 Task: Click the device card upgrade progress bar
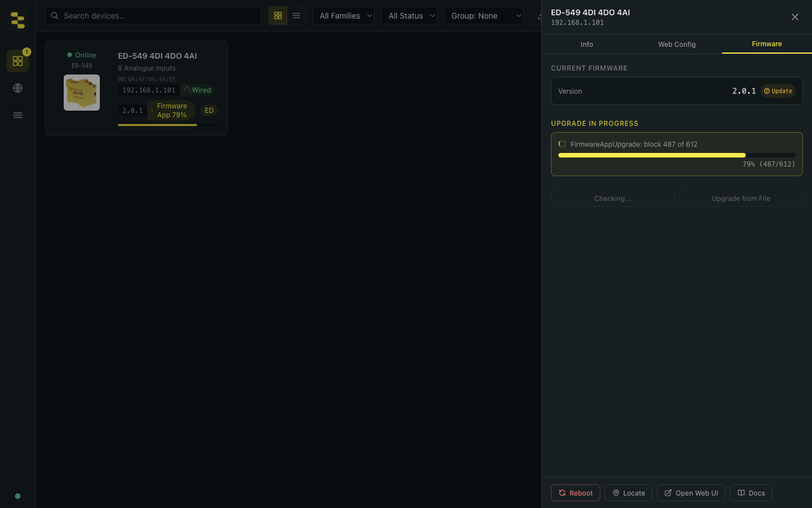pos(168,125)
